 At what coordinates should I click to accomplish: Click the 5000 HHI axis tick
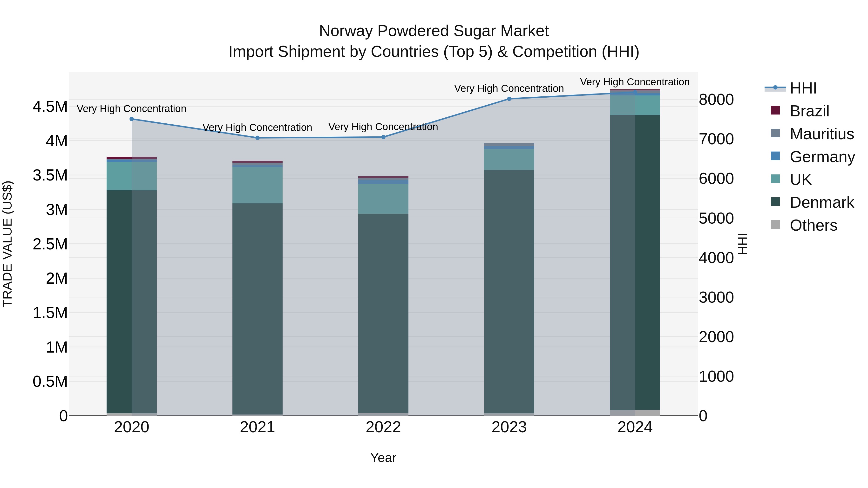click(716, 218)
